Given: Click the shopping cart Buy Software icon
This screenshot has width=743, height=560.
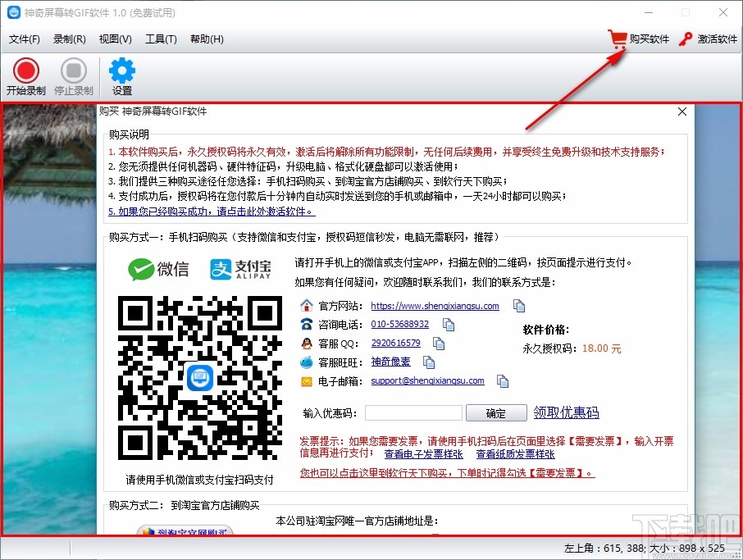Looking at the screenshot, I should tap(618, 39).
